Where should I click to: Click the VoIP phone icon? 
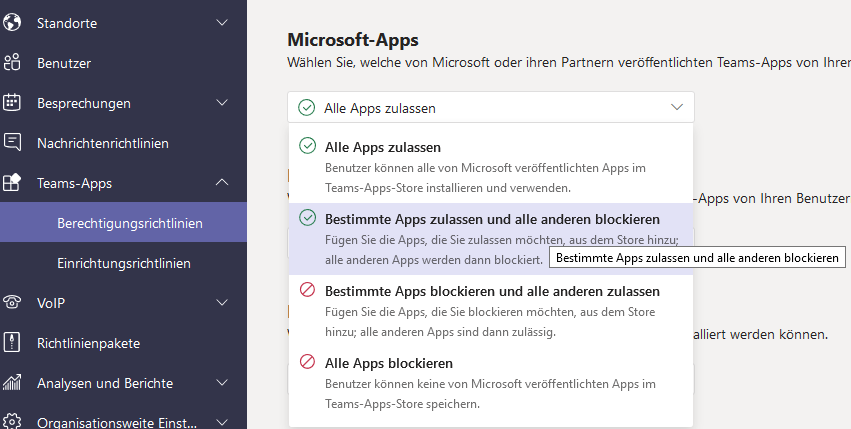(x=12, y=302)
